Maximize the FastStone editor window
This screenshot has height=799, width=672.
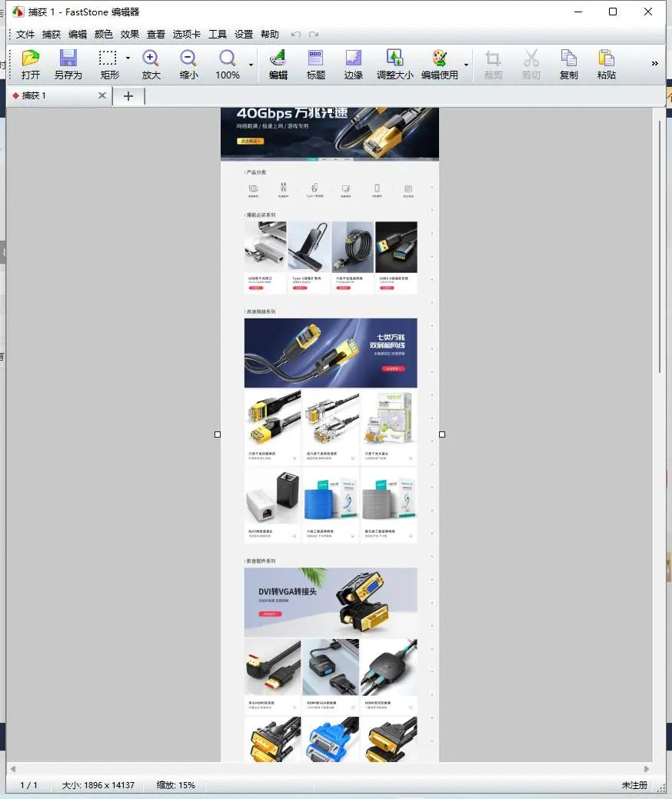pyautogui.click(x=613, y=12)
